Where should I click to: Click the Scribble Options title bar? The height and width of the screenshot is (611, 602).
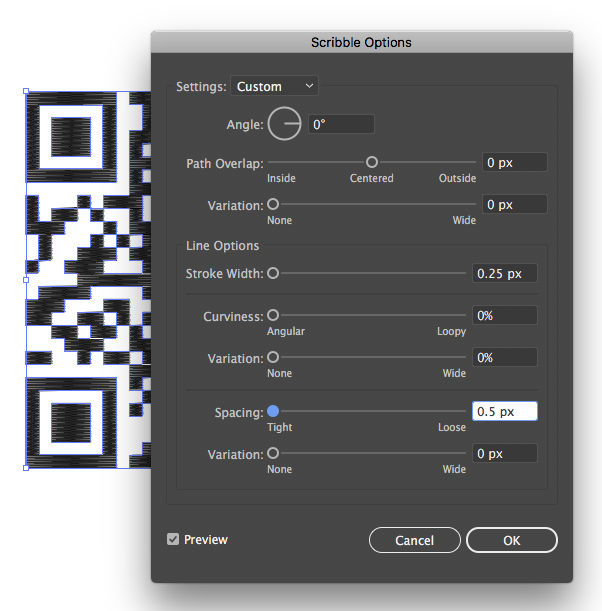362,42
